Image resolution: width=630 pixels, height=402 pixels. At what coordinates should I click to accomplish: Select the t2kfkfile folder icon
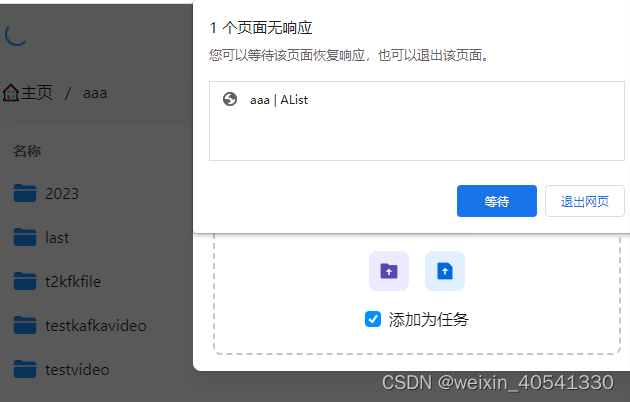25,281
